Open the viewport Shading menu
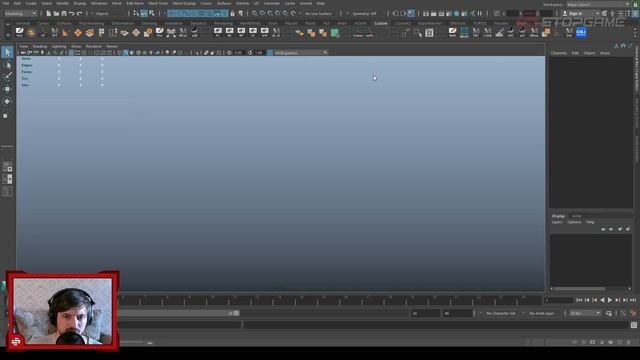Screen dimensions: 640x360 40,47
